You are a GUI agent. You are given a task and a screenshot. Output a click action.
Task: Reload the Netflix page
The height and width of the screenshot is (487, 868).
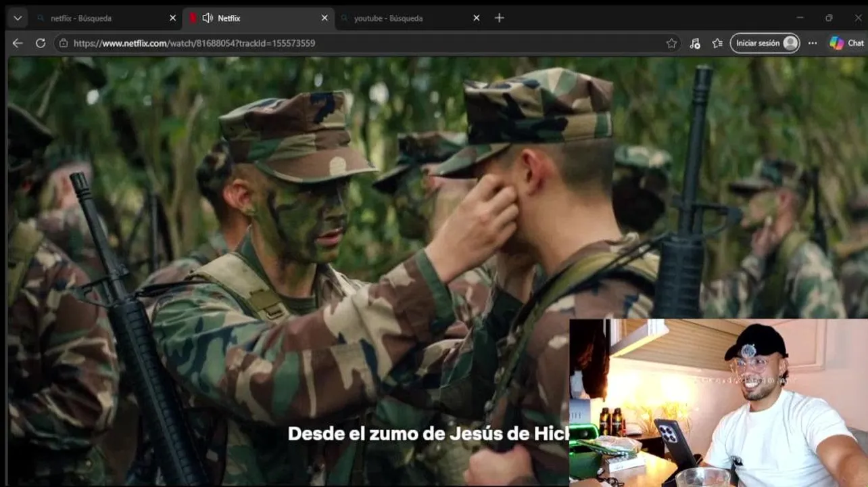41,43
